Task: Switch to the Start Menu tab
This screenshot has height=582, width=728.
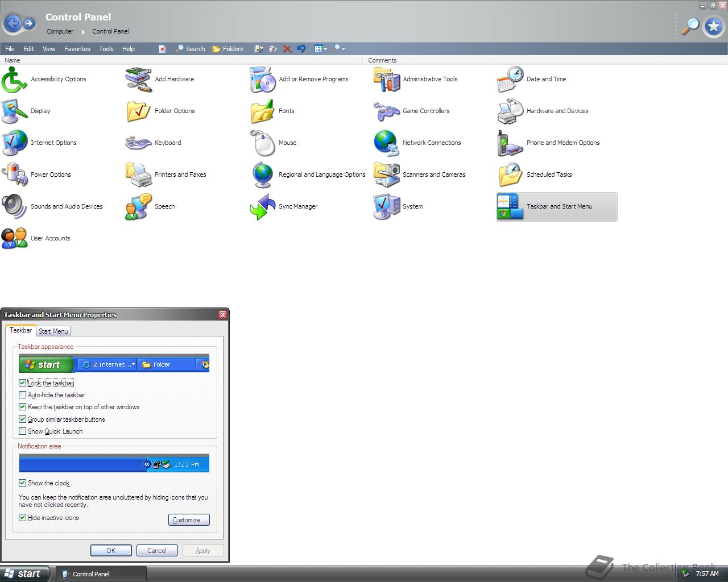Action: [x=53, y=331]
